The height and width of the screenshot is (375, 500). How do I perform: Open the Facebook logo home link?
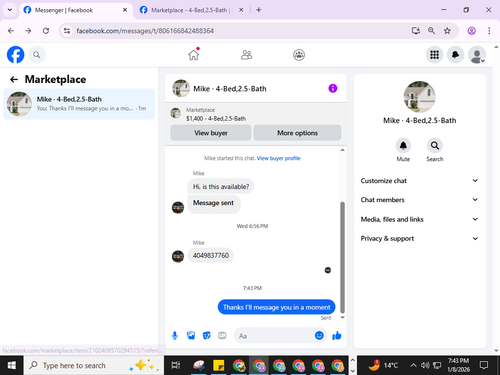click(15, 55)
